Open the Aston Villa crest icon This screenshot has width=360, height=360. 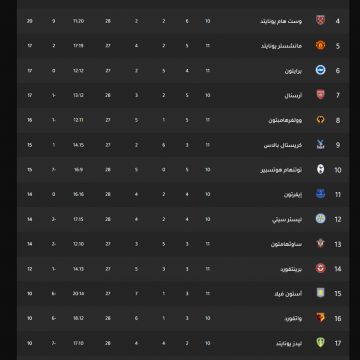point(320,293)
